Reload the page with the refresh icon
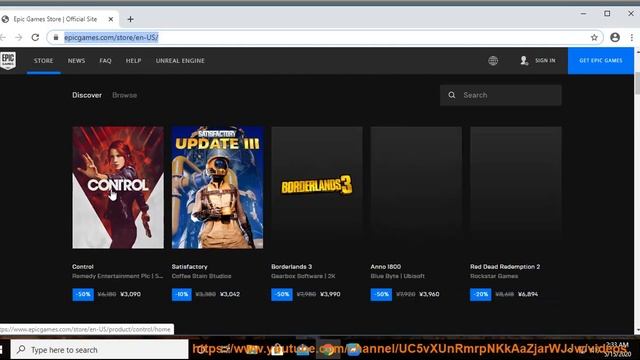Viewport: 640px width, 360px height. [36, 38]
